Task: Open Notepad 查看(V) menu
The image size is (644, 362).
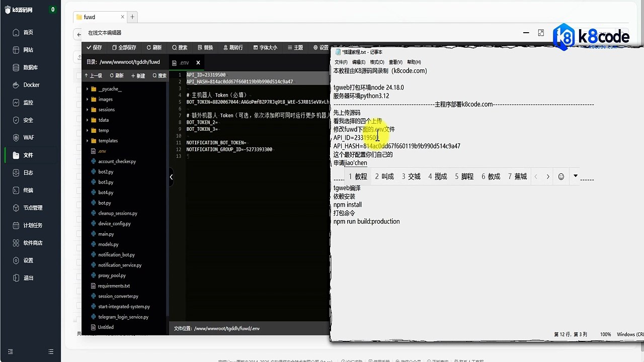Action: coord(395,62)
